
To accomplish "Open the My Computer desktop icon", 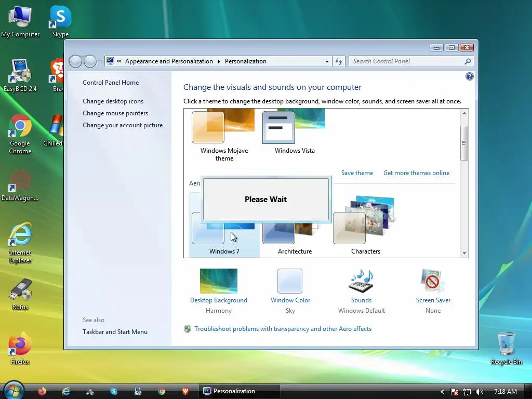I will [20, 21].
